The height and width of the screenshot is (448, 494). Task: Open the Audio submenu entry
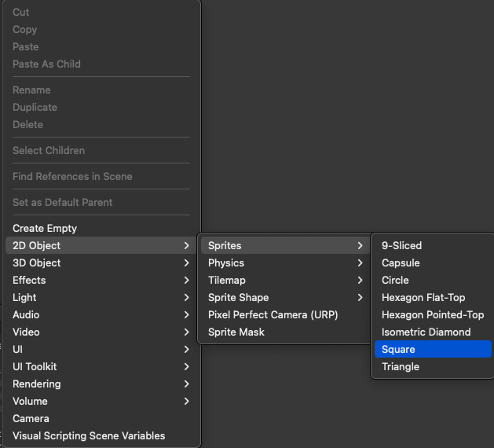coord(101,314)
